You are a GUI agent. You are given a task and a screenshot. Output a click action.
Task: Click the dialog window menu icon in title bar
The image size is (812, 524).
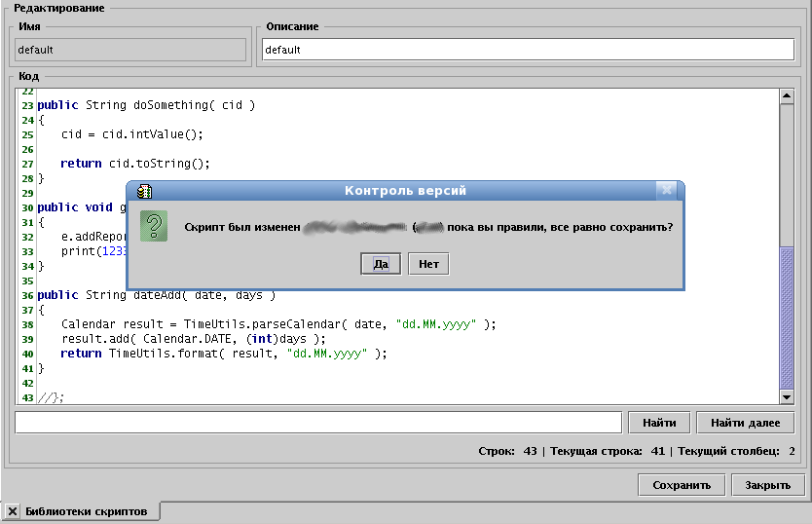(143, 191)
